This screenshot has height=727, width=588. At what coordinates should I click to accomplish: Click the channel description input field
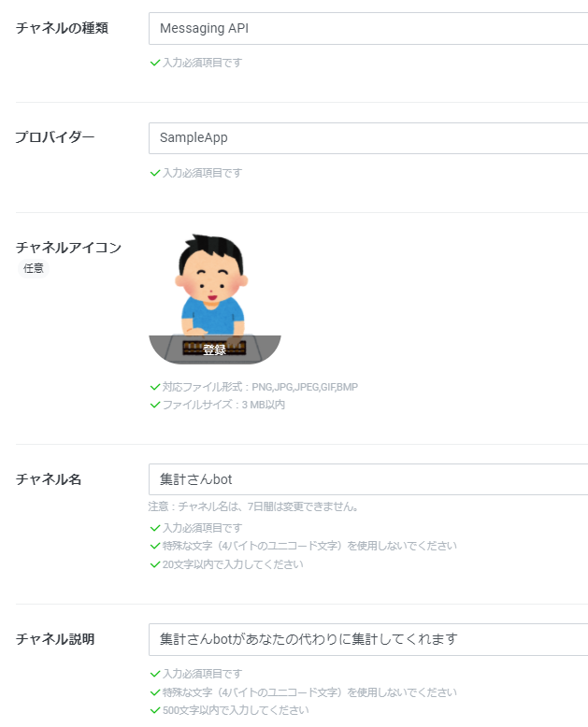click(x=368, y=639)
